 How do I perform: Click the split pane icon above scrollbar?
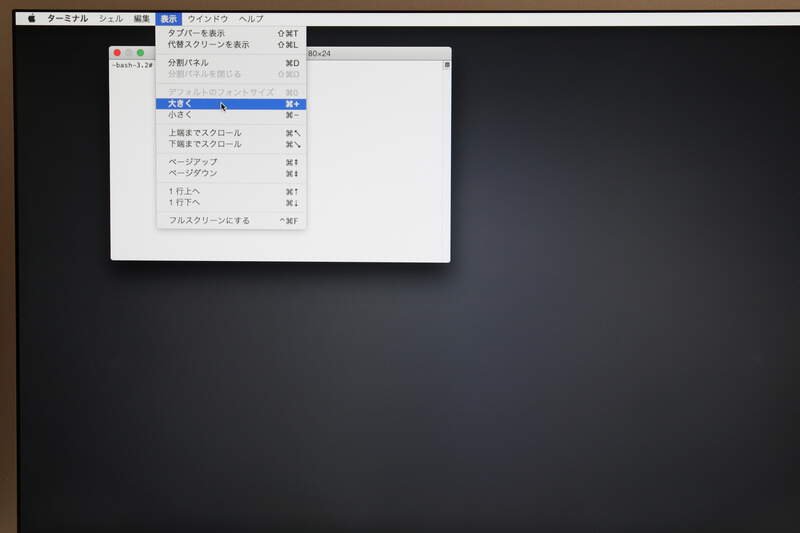(x=446, y=65)
